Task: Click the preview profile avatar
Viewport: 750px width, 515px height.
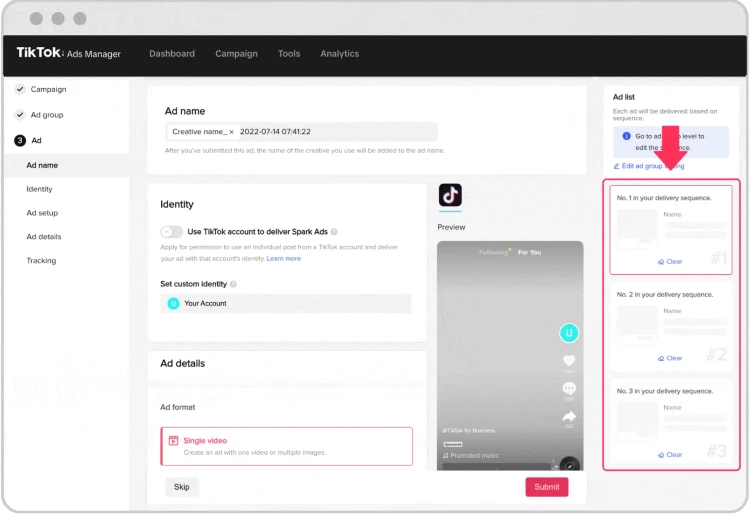Action: (x=569, y=333)
